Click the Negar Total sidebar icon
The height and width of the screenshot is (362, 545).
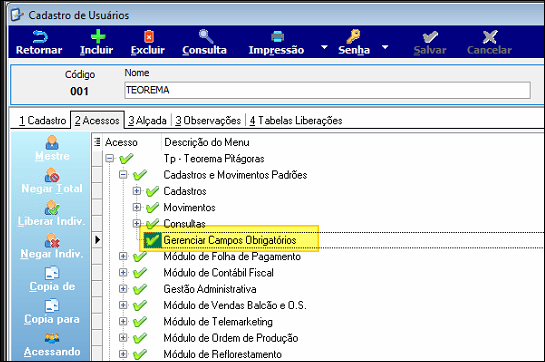[x=52, y=175]
